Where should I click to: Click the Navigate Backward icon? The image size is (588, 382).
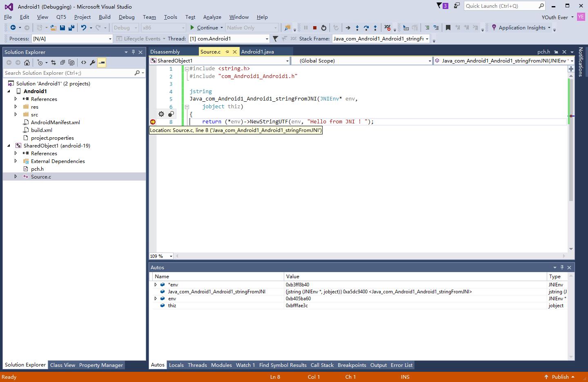(13, 28)
